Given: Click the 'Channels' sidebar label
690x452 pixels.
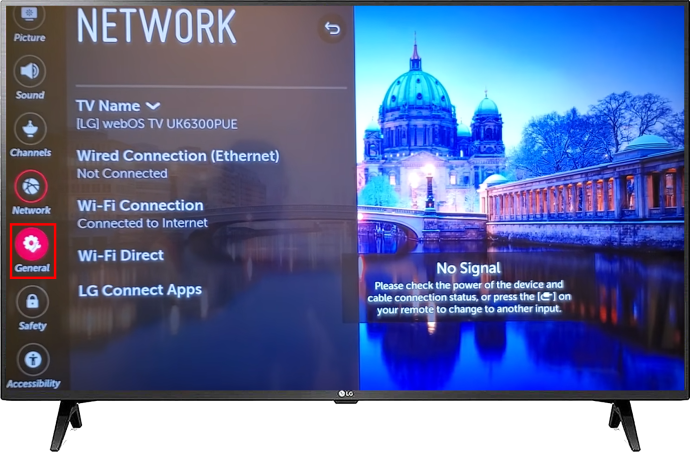Looking at the screenshot, I should pyautogui.click(x=30, y=153).
